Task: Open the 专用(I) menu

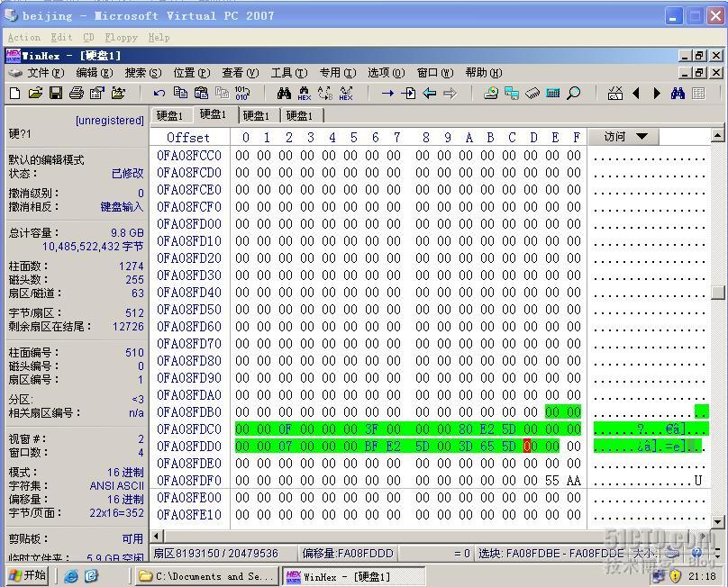Action: point(338,73)
